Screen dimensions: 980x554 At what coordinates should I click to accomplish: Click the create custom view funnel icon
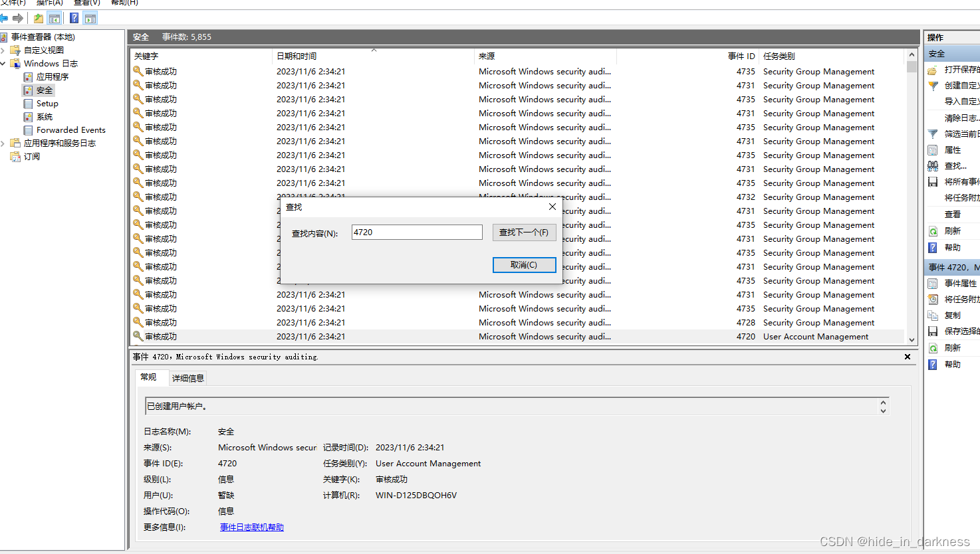tap(933, 86)
